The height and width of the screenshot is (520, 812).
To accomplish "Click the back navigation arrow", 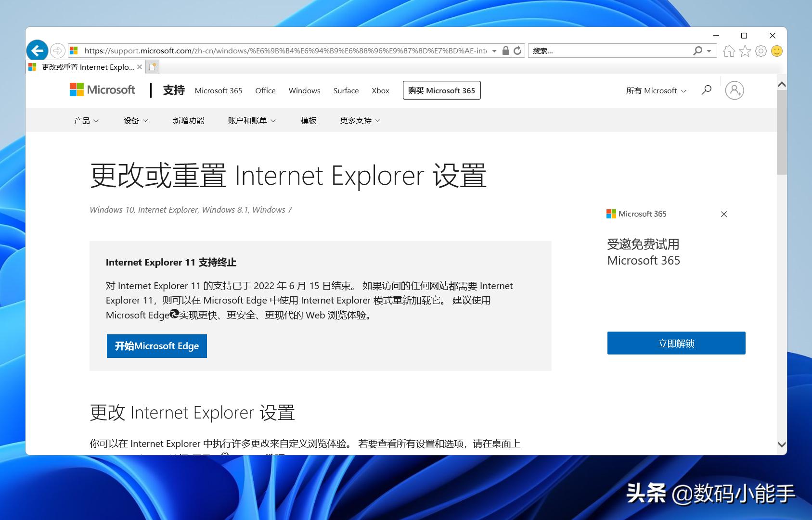I will click(37, 50).
